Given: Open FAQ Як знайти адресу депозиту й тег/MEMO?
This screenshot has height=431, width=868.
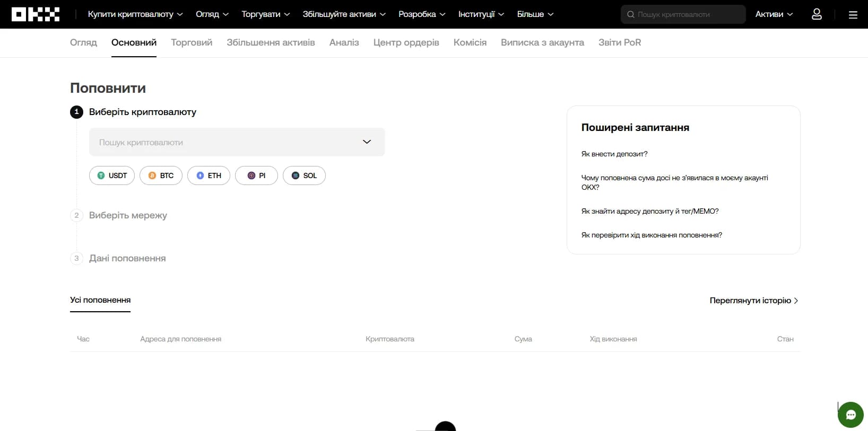Looking at the screenshot, I should click(650, 211).
